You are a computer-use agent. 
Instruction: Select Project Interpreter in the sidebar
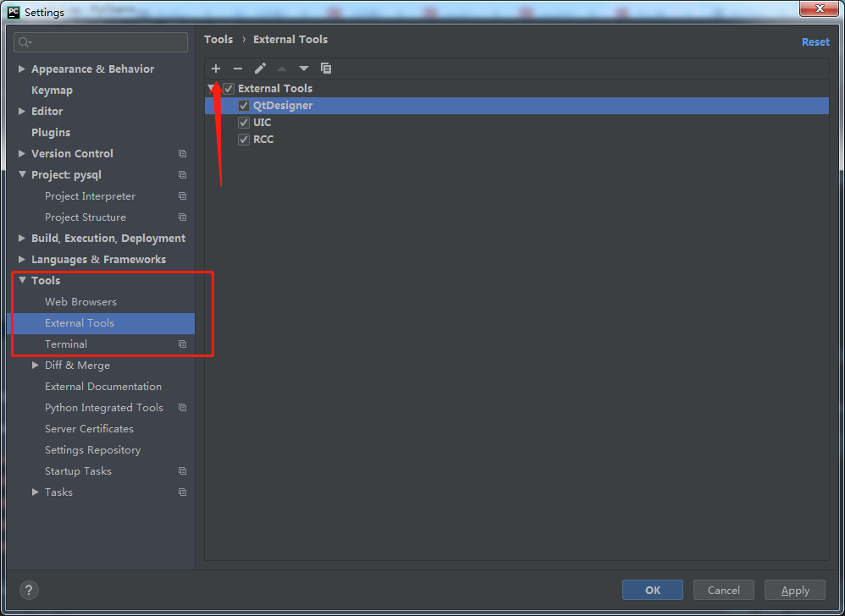click(90, 195)
